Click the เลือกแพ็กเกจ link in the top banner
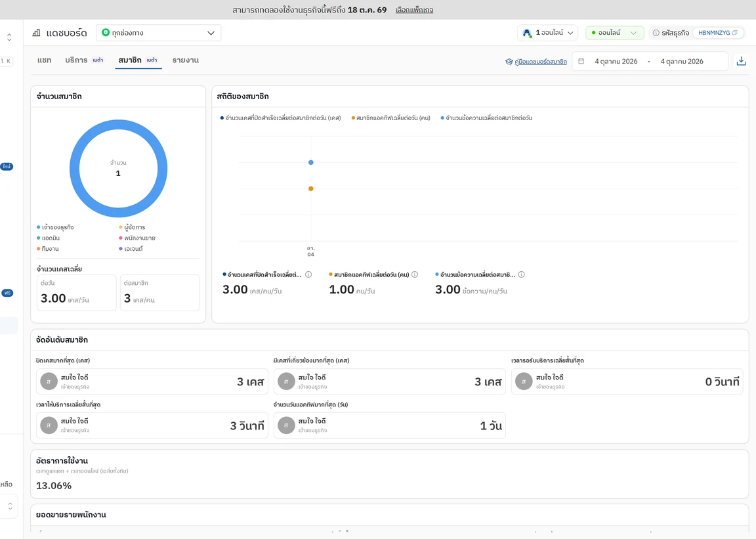This screenshot has width=756, height=539. click(x=414, y=10)
